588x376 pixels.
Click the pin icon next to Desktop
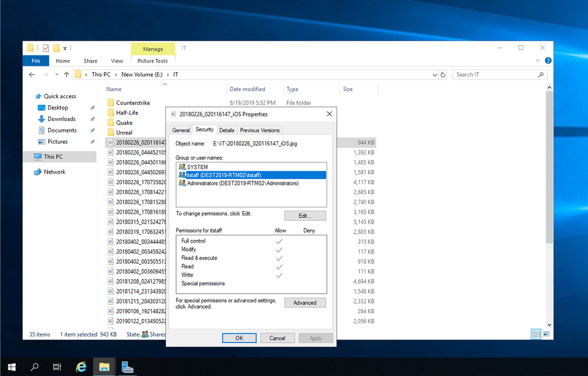pos(92,108)
